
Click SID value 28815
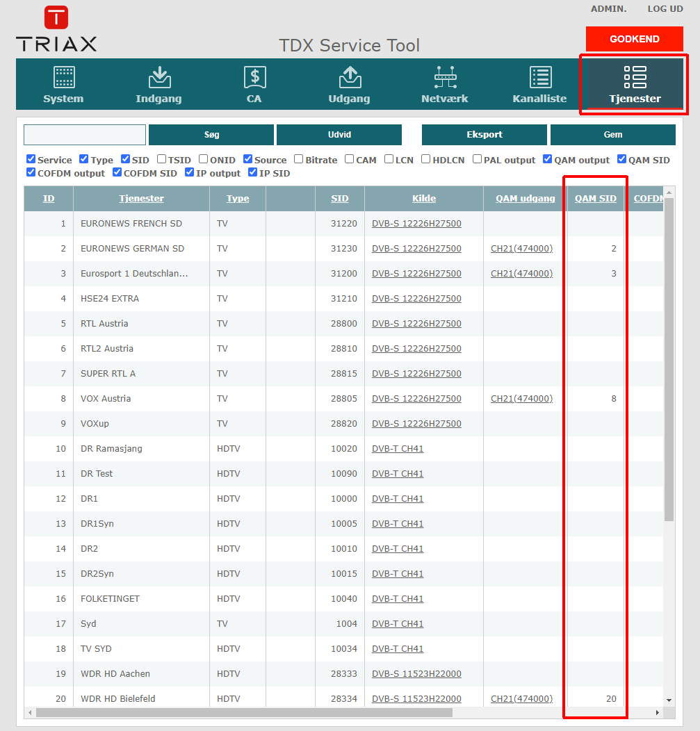click(x=344, y=374)
